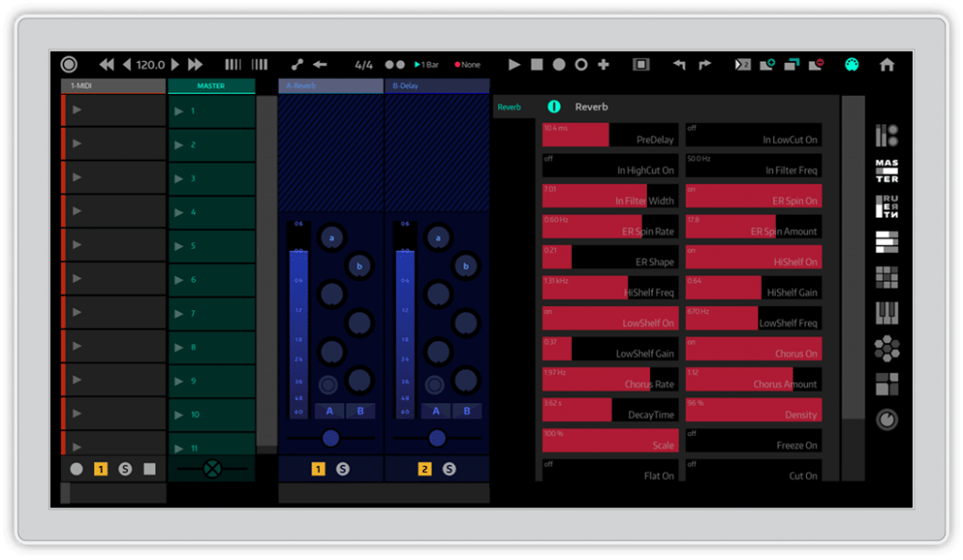
Task: Open the piano keyboard view in sidebar
Action: [886, 314]
